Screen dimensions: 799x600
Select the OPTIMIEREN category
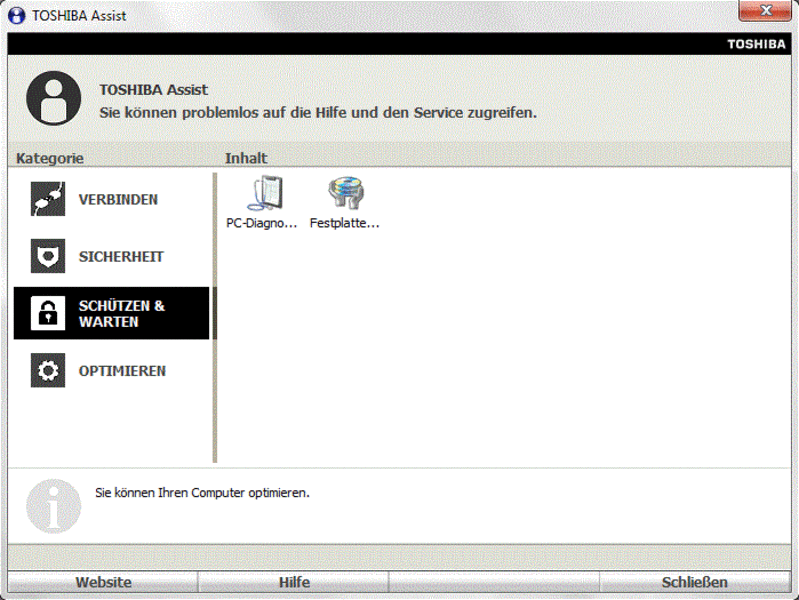[x=112, y=370]
